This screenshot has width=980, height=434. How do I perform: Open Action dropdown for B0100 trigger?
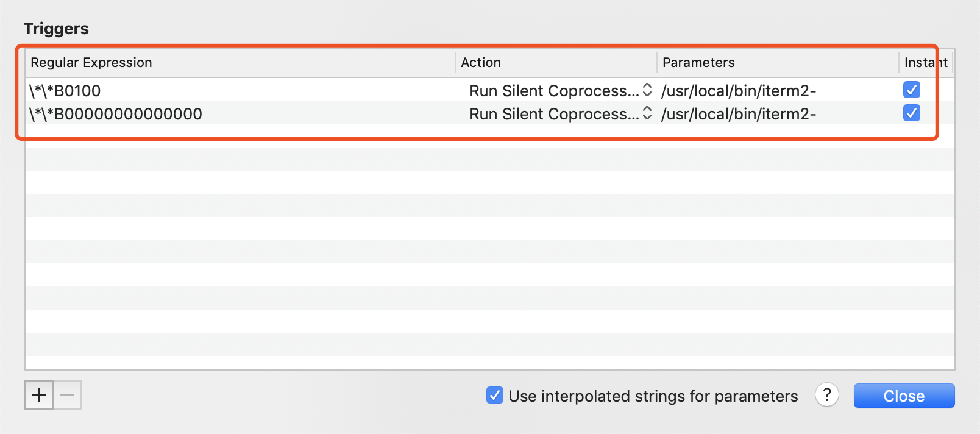(x=647, y=91)
